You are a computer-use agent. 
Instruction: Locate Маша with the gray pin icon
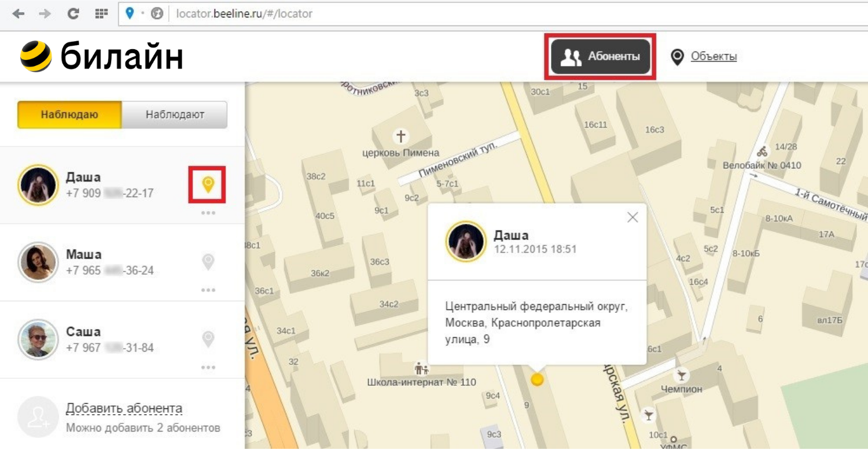208,261
